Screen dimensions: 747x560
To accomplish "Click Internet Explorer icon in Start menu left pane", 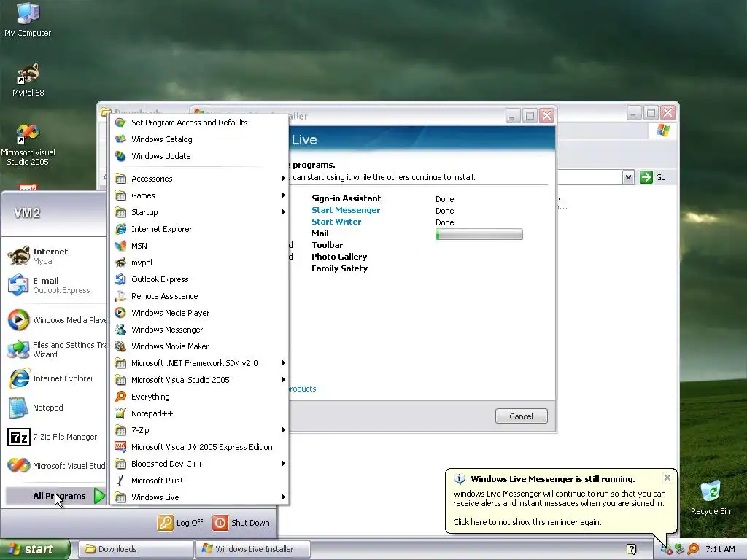I will (19, 378).
